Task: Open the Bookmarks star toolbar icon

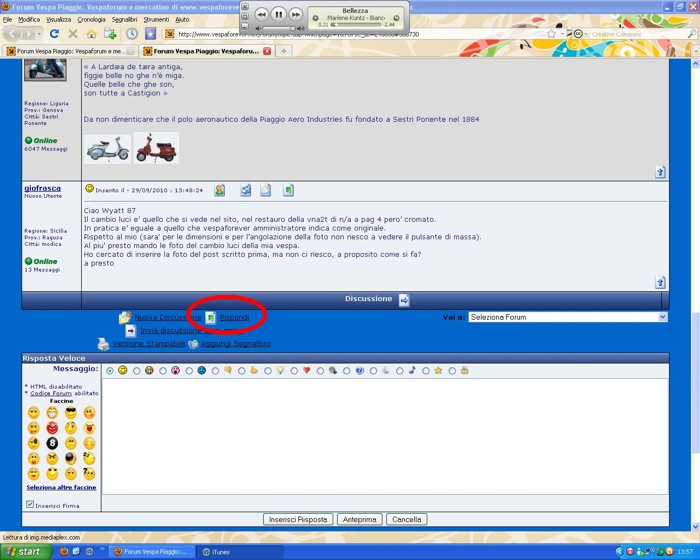Action: pos(150,33)
